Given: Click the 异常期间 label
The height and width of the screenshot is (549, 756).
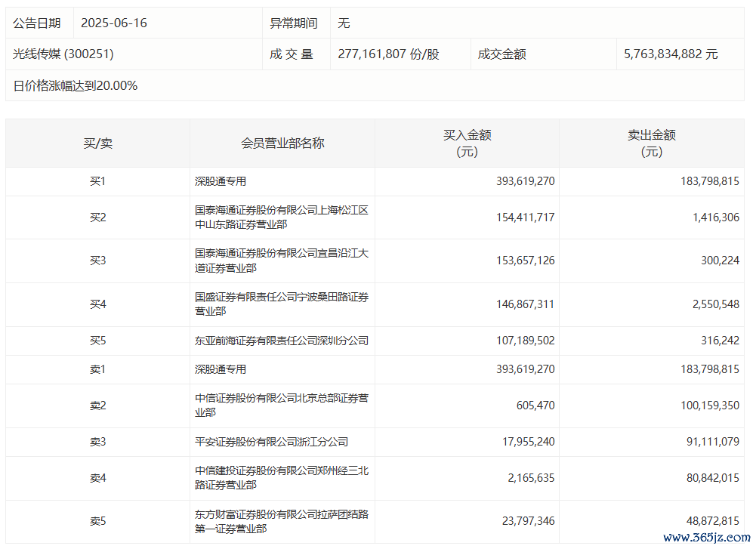Looking at the screenshot, I should point(293,23).
